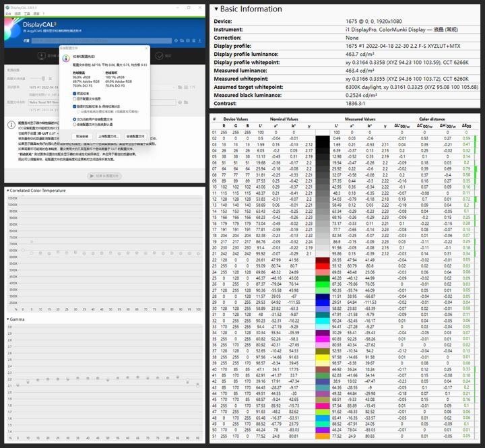Click the rainbow info icon in the dialog
This screenshot has width=485, height=448.
66,59
